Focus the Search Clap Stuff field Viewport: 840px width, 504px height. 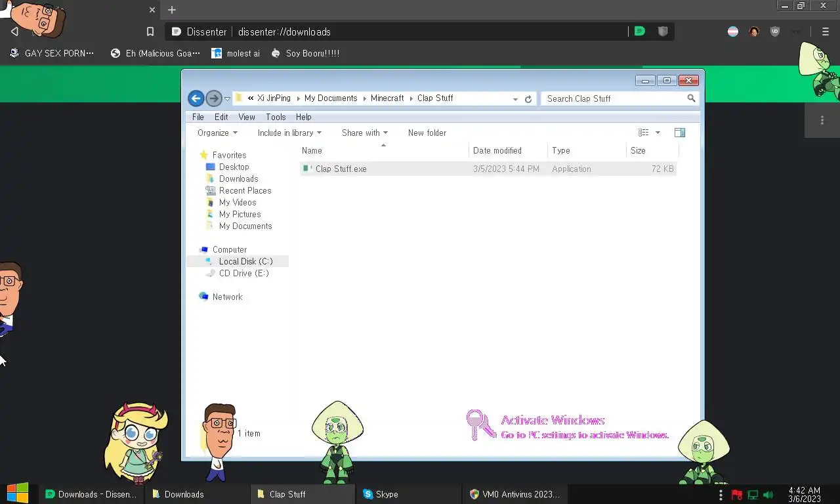coord(619,98)
